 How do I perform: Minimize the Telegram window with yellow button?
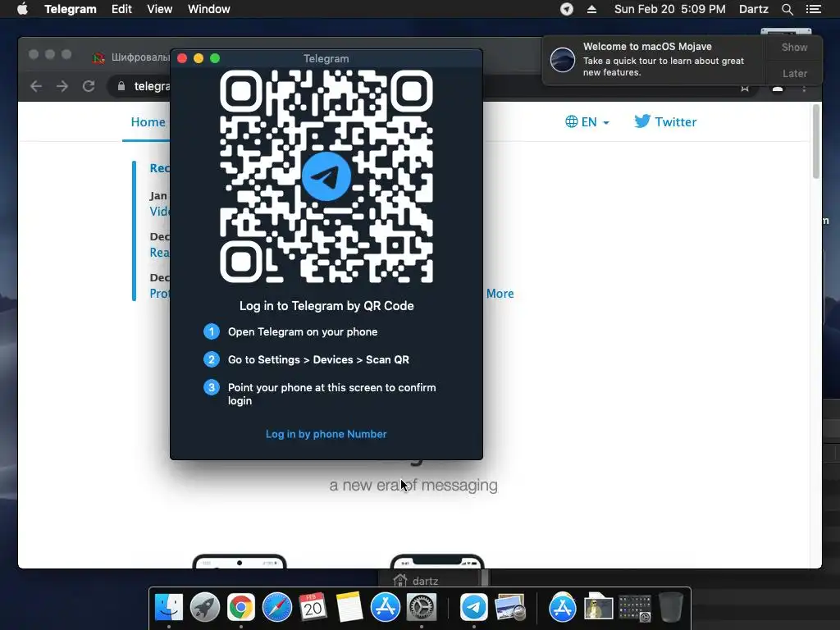point(199,58)
